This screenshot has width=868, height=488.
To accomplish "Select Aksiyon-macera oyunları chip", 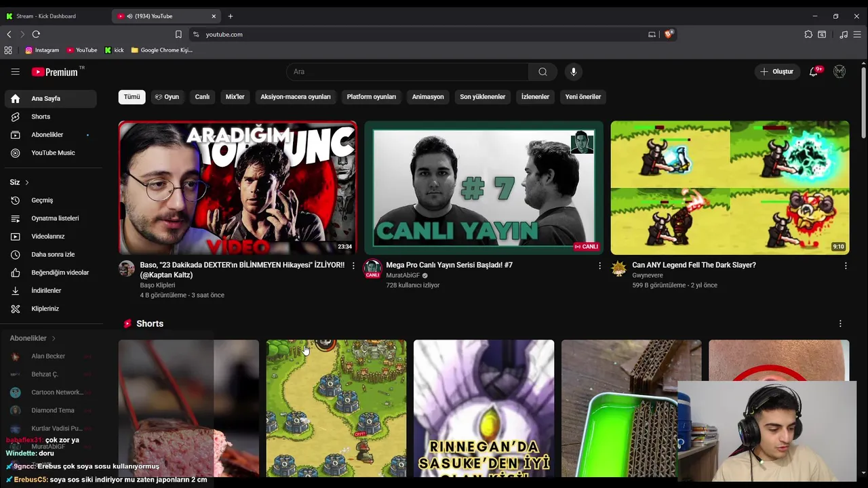I will [296, 97].
